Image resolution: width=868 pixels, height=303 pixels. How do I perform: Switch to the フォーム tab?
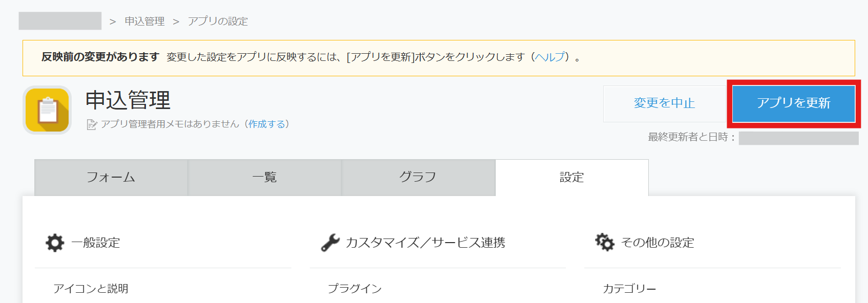[111, 177]
